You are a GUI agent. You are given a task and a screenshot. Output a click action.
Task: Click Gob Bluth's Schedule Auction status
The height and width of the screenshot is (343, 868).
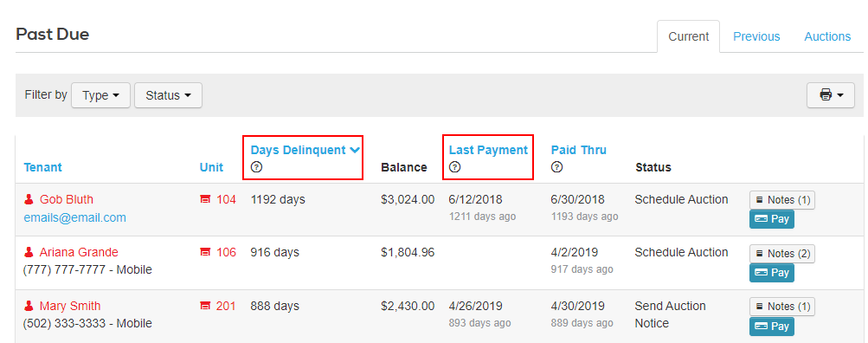click(x=681, y=199)
